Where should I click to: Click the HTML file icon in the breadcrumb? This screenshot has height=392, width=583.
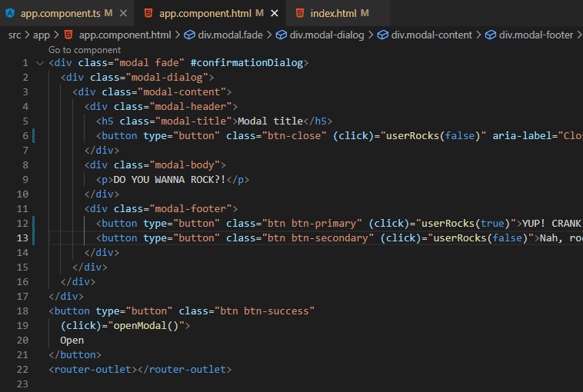68,35
